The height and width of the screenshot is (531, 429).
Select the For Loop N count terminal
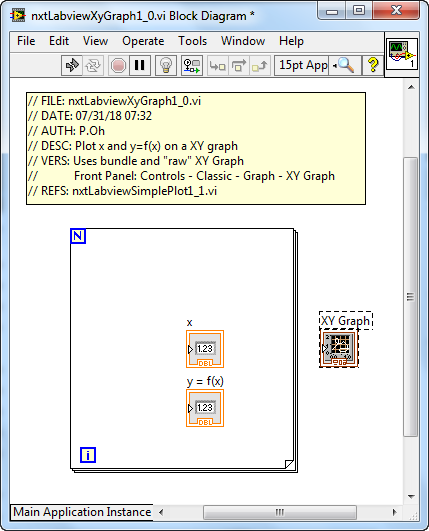point(78,236)
